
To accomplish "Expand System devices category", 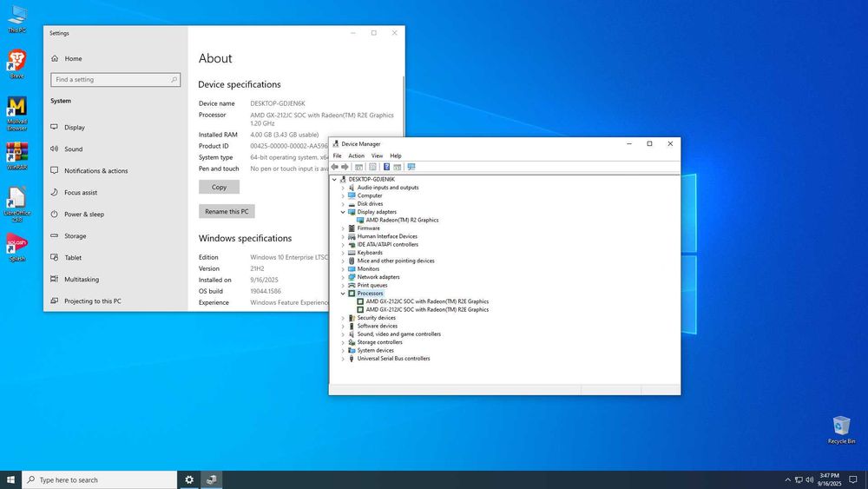I will point(343,351).
